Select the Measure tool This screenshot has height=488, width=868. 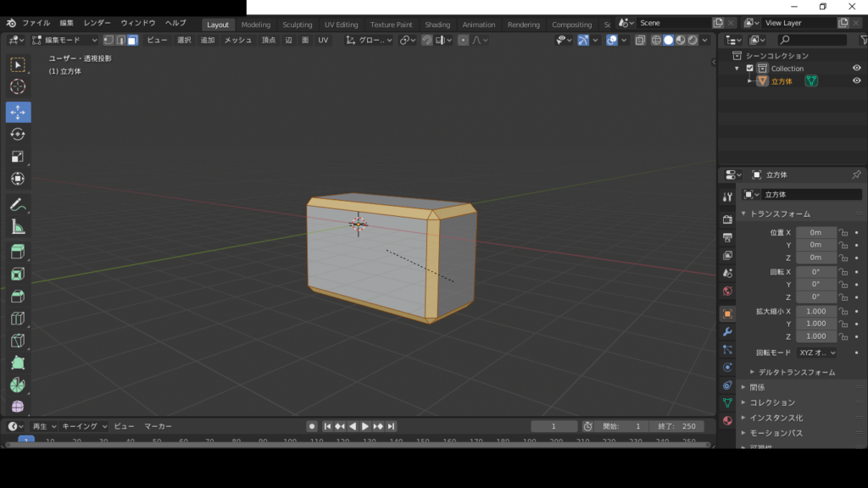point(18,226)
